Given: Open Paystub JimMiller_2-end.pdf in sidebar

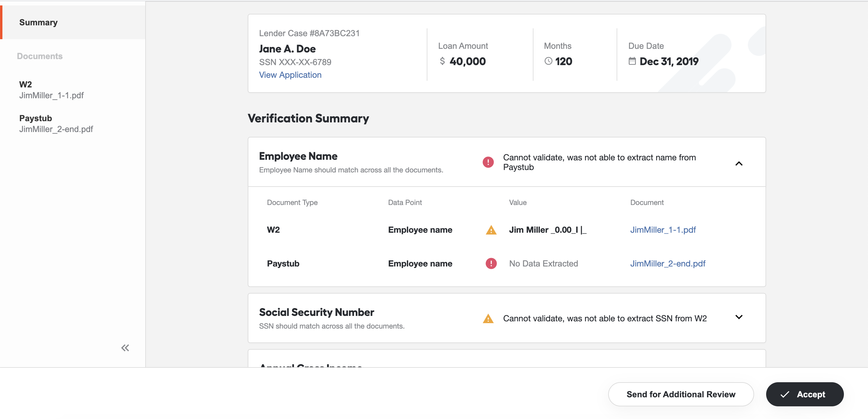Looking at the screenshot, I should pyautogui.click(x=56, y=123).
